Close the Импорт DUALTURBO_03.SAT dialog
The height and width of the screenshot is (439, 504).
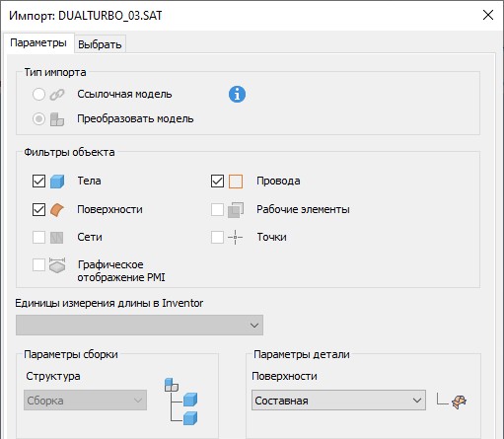[488, 15]
